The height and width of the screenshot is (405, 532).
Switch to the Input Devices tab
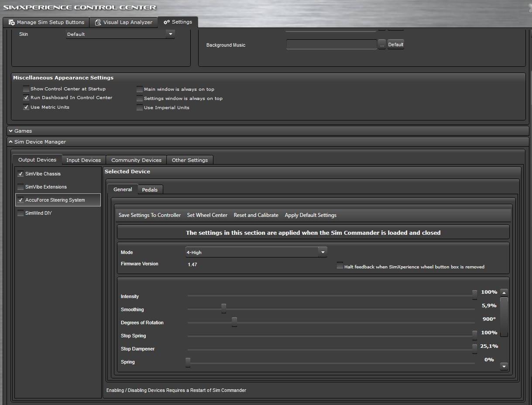[x=83, y=160]
